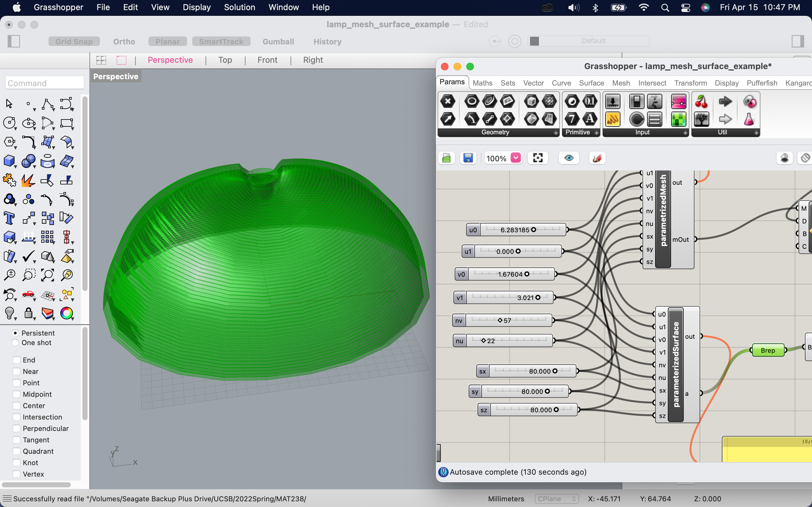
Task: Select the Mesh tab in Grasshopper
Action: [621, 82]
